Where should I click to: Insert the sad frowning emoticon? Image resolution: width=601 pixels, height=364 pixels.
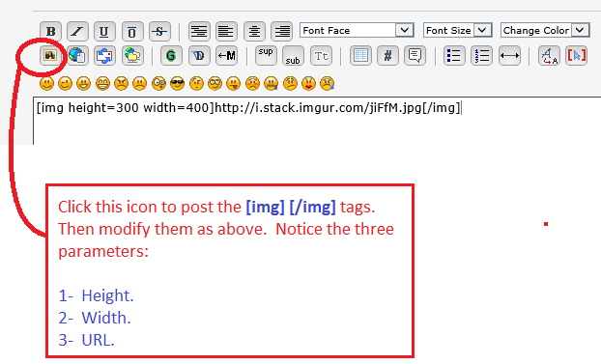139,83
